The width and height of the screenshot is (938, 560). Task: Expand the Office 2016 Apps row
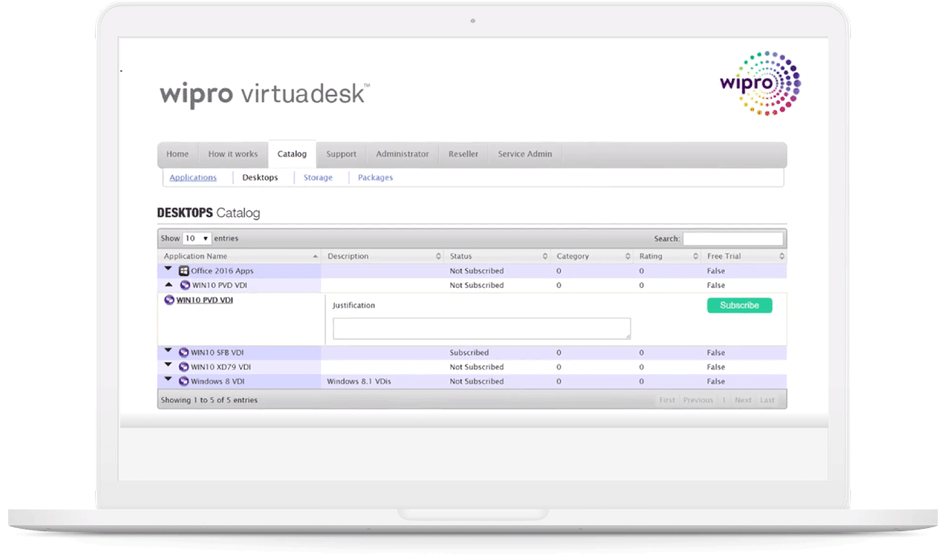168,270
